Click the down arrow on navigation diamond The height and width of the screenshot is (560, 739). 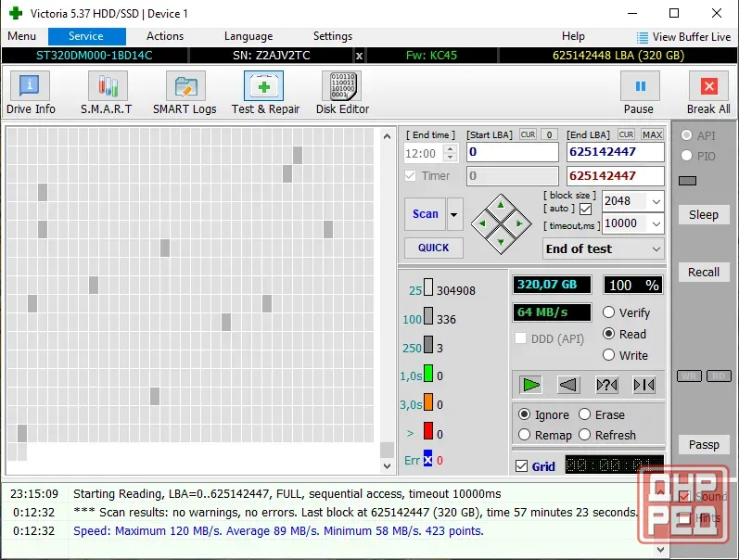501,242
